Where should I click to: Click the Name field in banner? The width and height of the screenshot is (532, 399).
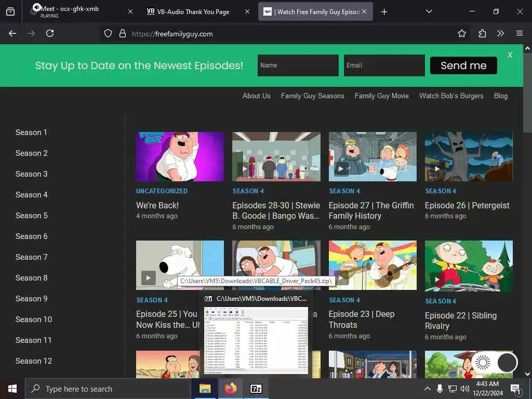(x=298, y=65)
